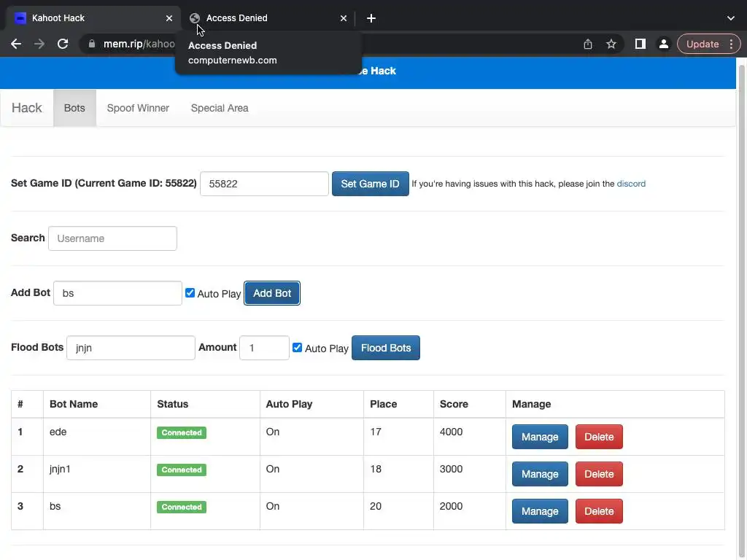Click the Game ID input field
The height and width of the screenshot is (560, 747).
pos(264,184)
